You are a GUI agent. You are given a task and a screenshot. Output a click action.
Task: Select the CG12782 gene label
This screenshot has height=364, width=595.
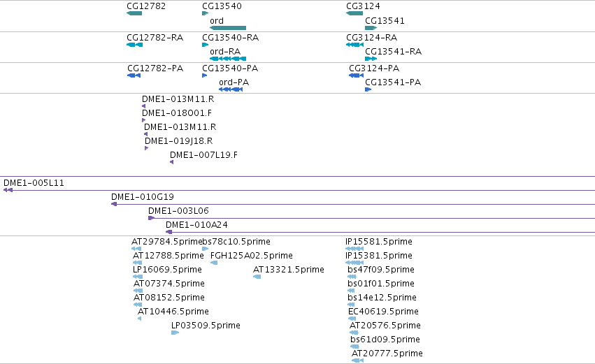pos(146,6)
